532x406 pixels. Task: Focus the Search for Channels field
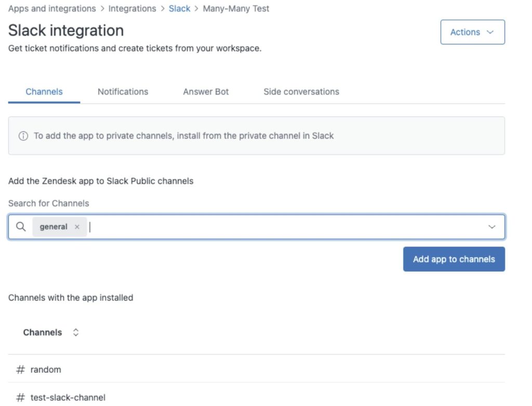(257, 227)
